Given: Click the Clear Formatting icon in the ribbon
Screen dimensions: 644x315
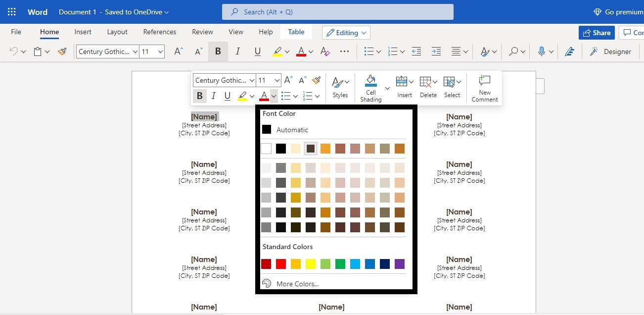Looking at the screenshot, I should tap(325, 52).
